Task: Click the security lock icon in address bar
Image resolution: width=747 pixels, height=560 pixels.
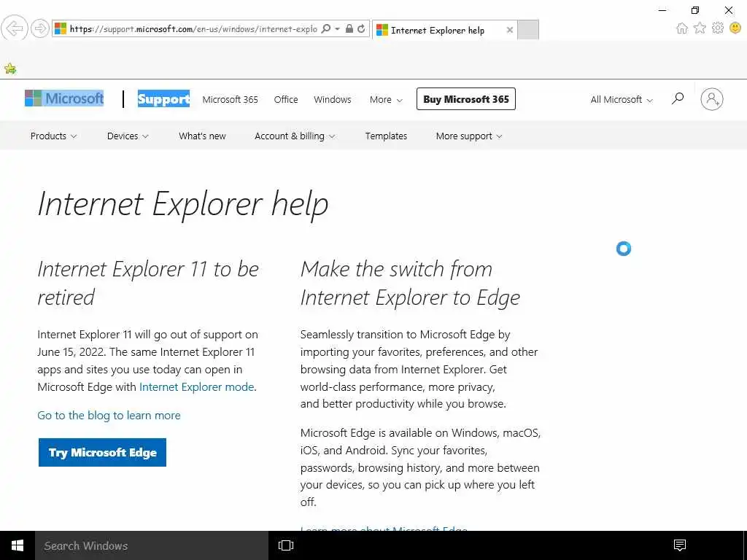Action: coord(349,28)
